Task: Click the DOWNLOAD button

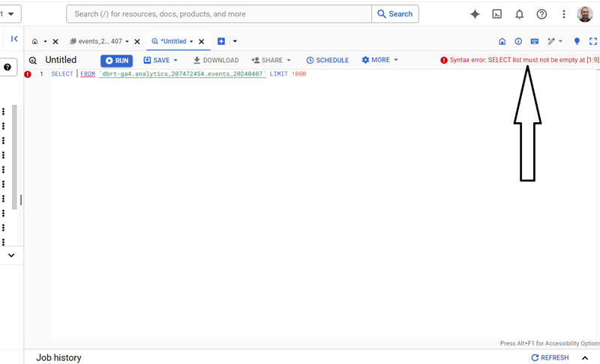Action: (x=216, y=61)
